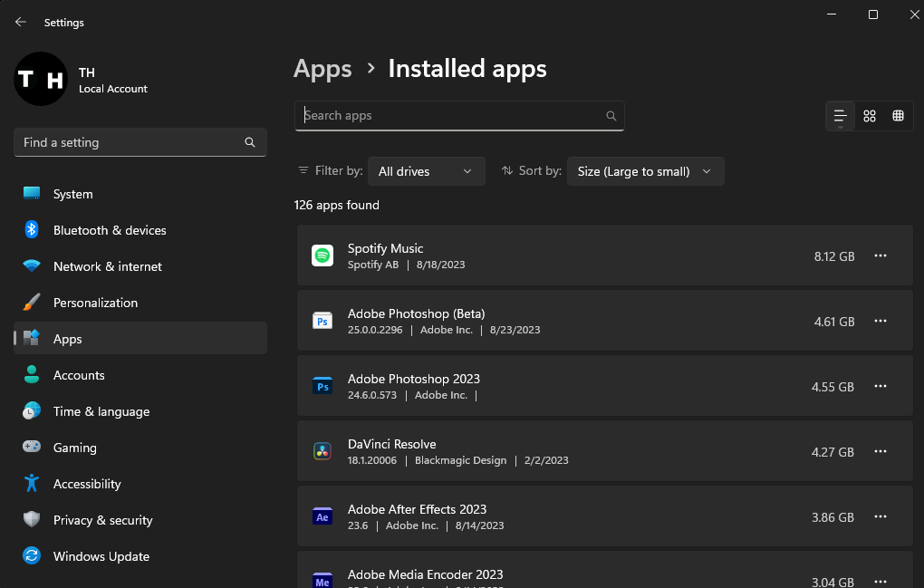This screenshot has height=588, width=924.
Task: Click the Adobe After Effects 2023 icon
Action: pos(322,517)
